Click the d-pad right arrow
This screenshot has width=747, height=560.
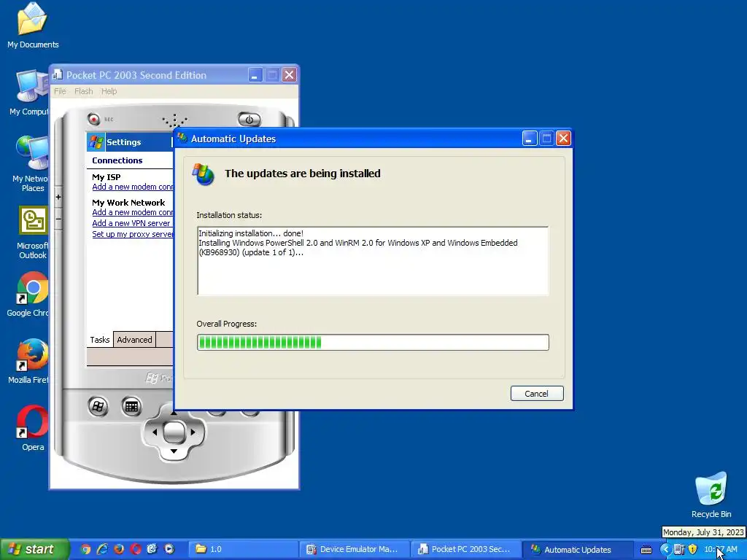[x=193, y=432]
